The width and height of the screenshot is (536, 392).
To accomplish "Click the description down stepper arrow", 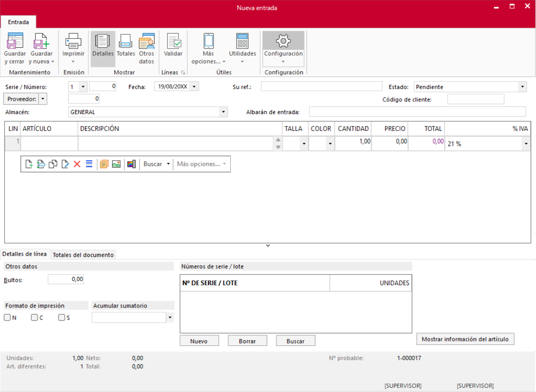I will (x=278, y=147).
